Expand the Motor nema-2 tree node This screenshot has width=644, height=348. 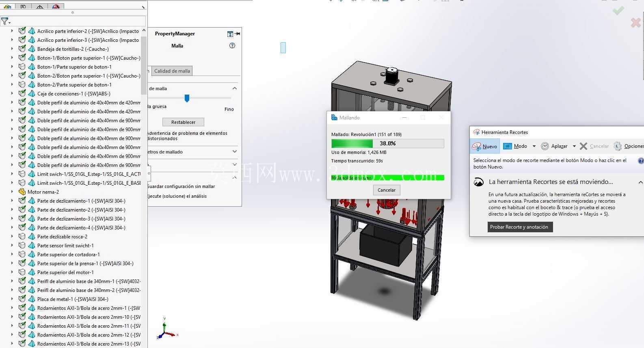click(x=12, y=192)
